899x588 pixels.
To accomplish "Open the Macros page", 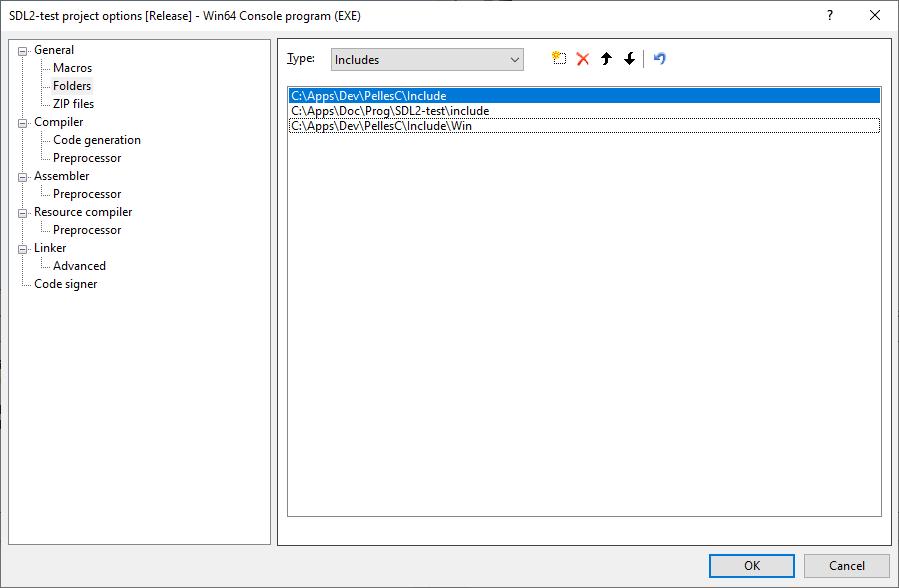I will pyautogui.click(x=72, y=68).
